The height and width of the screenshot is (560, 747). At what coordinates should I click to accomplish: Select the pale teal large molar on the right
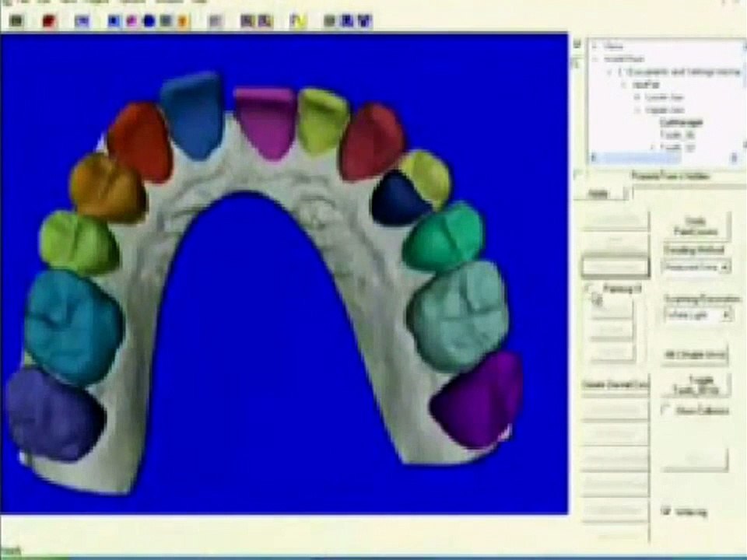point(459,316)
